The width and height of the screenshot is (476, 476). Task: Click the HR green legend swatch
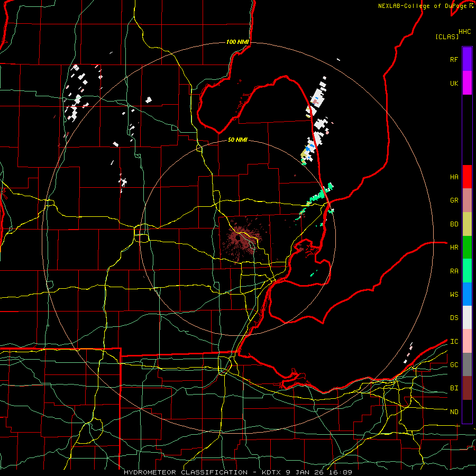click(467, 247)
